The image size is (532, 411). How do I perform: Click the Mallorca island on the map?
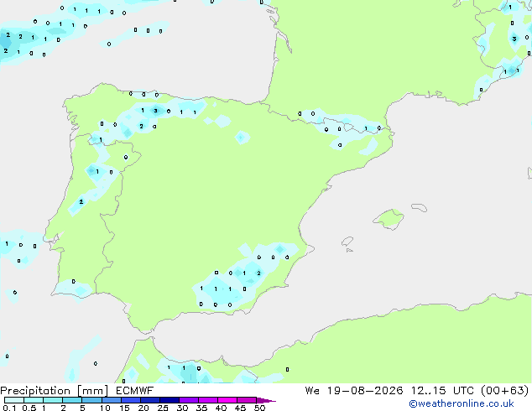click(x=389, y=219)
